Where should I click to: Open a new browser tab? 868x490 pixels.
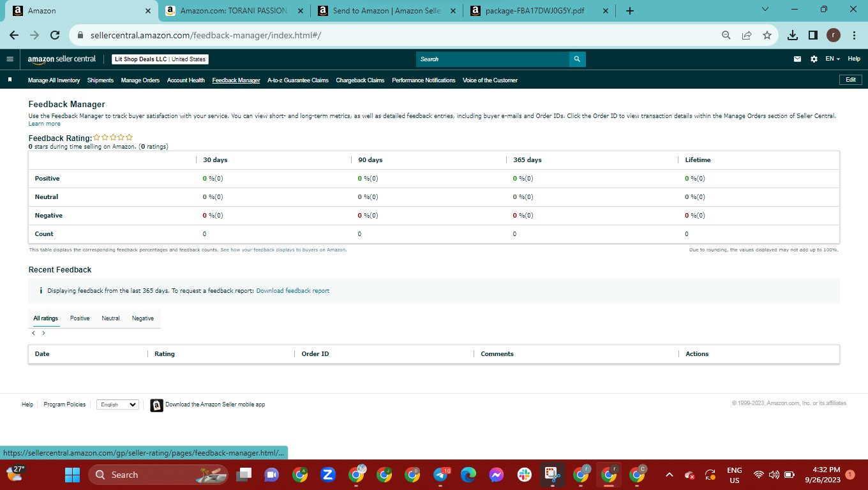(x=630, y=11)
